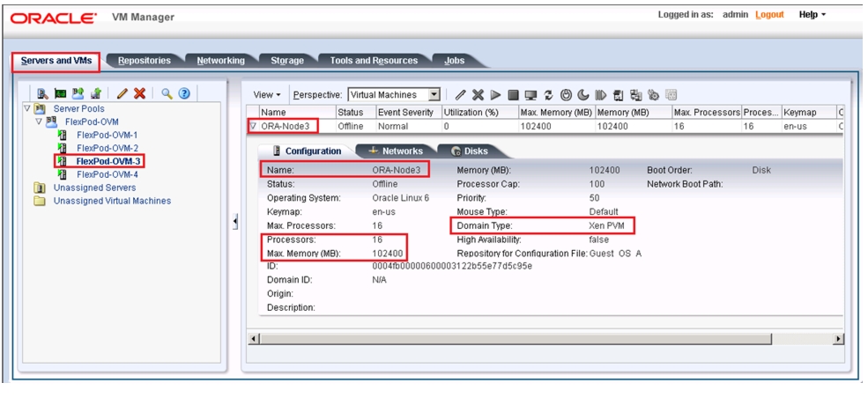Collapse the Server Pools tree node
The width and height of the screenshot is (868, 405).
pyautogui.click(x=27, y=108)
